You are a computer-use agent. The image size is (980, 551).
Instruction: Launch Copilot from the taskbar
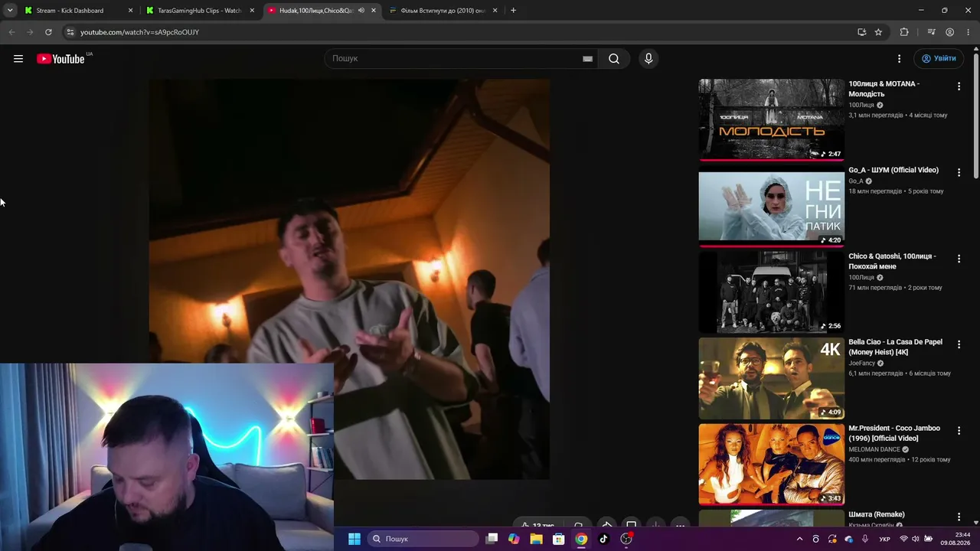coord(514,539)
